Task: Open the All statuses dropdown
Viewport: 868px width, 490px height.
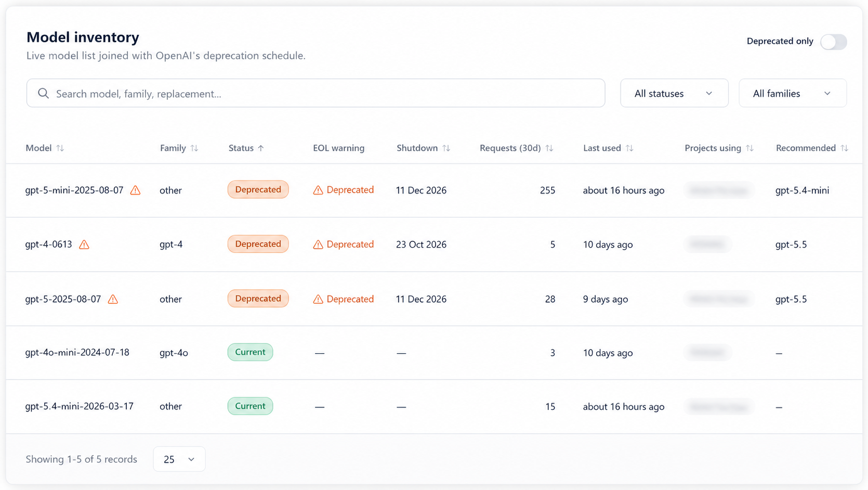Action: pyautogui.click(x=674, y=93)
